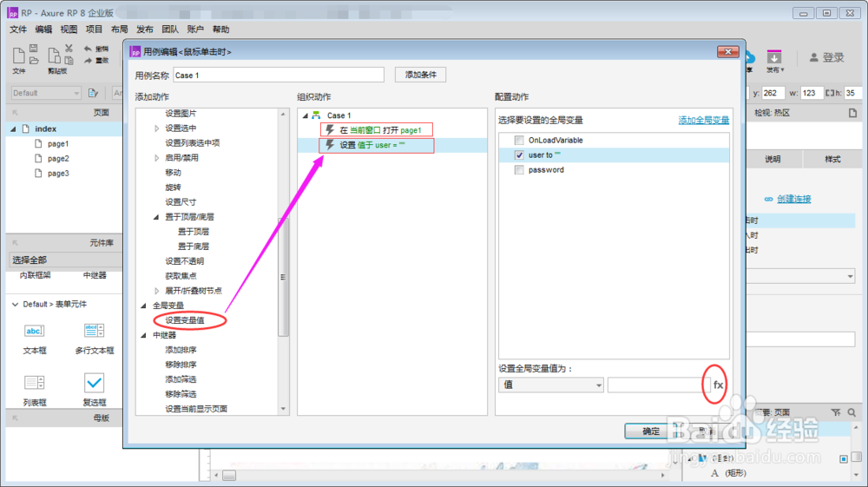Open the fx expression editor

point(718,385)
